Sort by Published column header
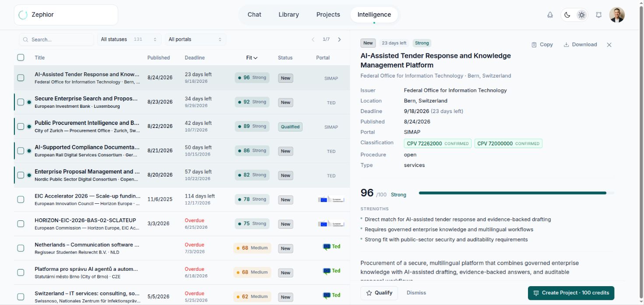This screenshot has width=644, height=305. [x=158, y=58]
